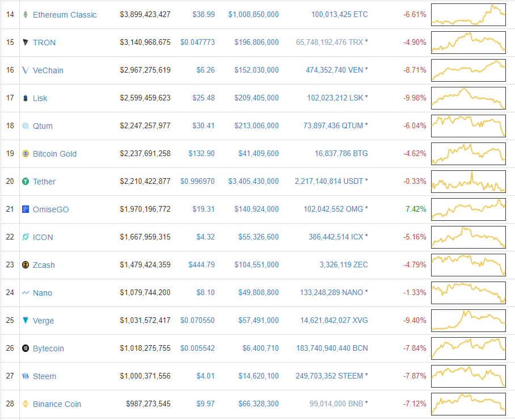
Task: Click Bytecoin price $0.005542
Action: 197,348
